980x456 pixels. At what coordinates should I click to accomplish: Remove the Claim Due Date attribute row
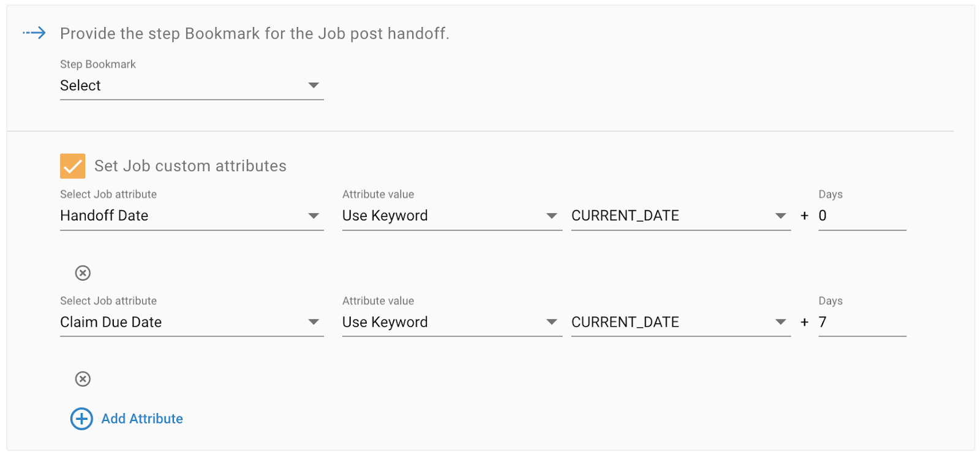click(x=83, y=379)
